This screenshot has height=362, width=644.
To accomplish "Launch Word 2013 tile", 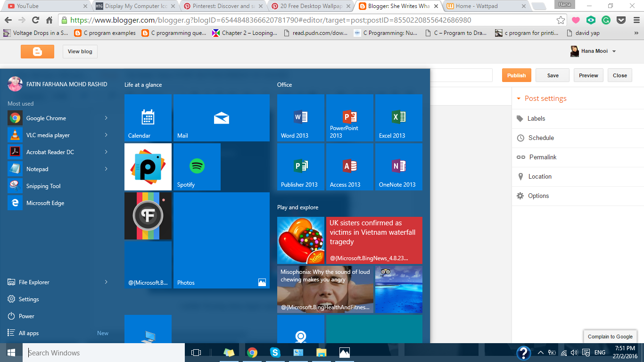I will click(x=301, y=118).
